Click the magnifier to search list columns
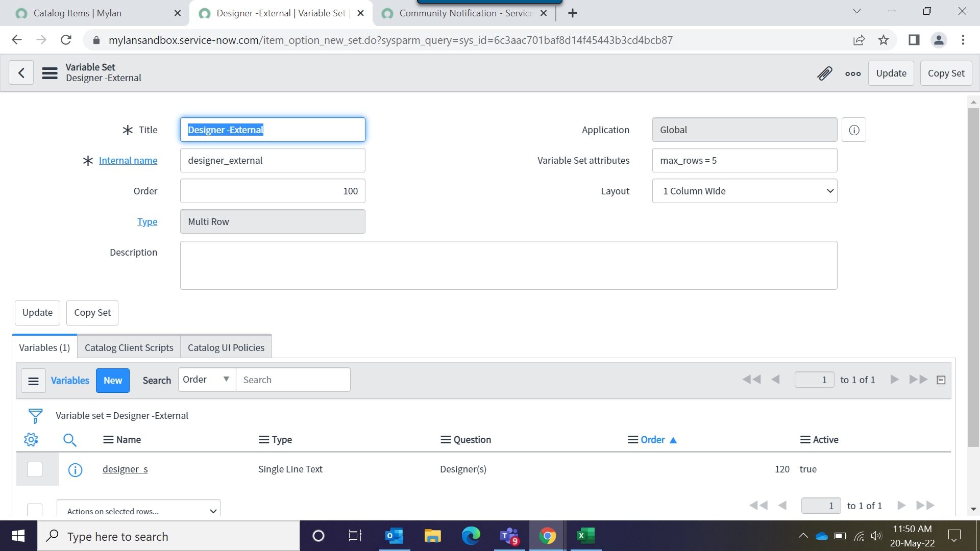The width and height of the screenshot is (980, 551). click(x=70, y=439)
